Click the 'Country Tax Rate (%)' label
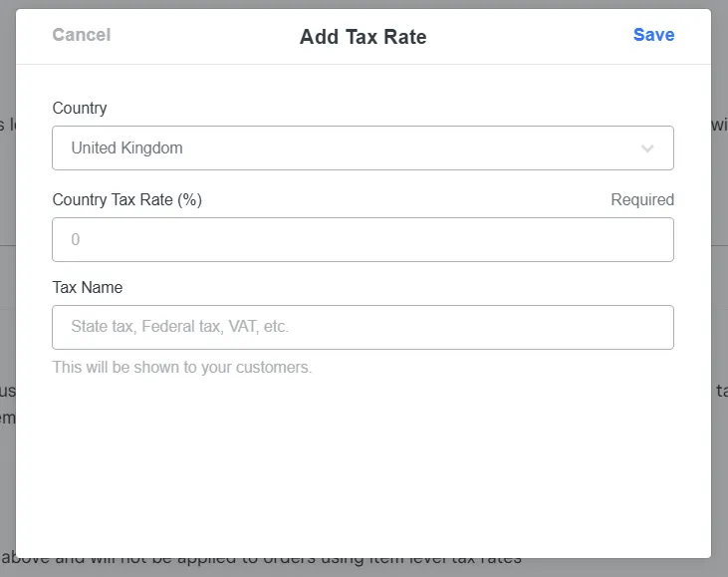The height and width of the screenshot is (577, 728). coord(127,199)
